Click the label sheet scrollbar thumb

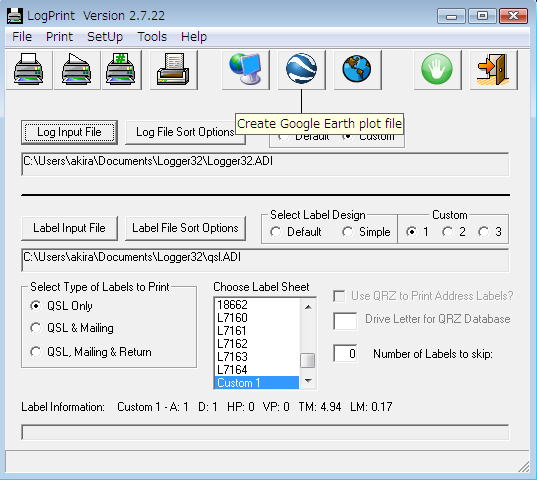pos(308,360)
